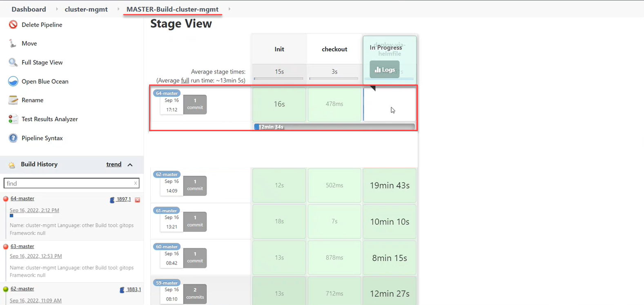Image resolution: width=644 pixels, height=305 pixels.
Task: Click the Delete Pipeline icon
Action: pyautogui.click(x=13, y=24)
